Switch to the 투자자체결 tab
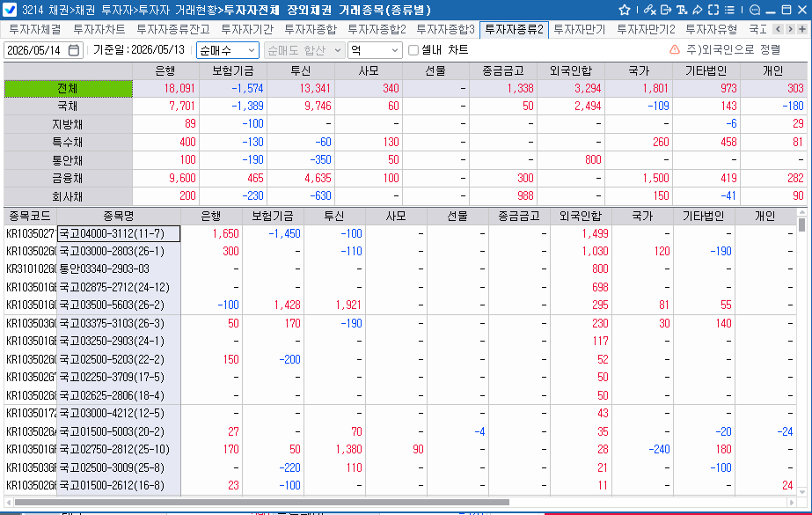This screenshot has width=812, height=515. click(x=35, y=30)
